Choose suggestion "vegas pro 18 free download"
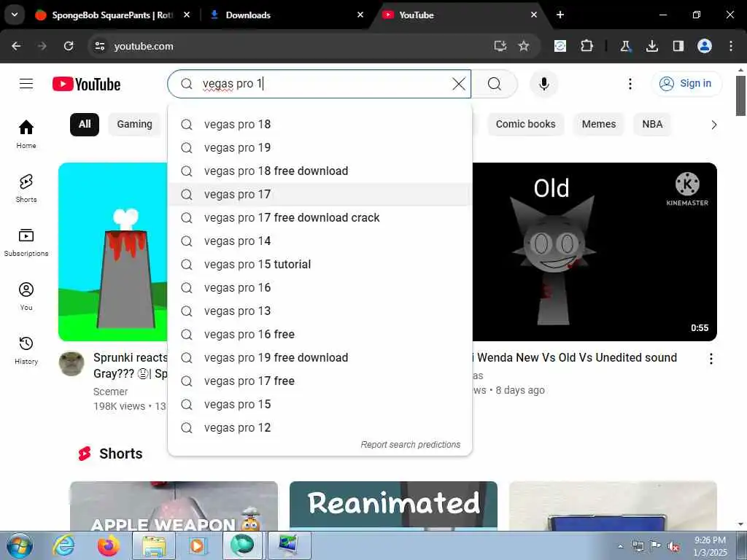The width and height of the screenshot is (747, 560). 320,171
